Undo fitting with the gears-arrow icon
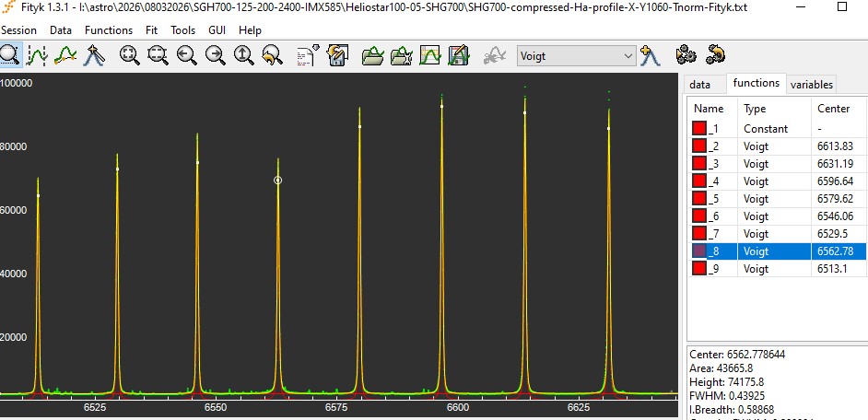Image resolution: width=868 pixels, height=420 pixels. 715,55
